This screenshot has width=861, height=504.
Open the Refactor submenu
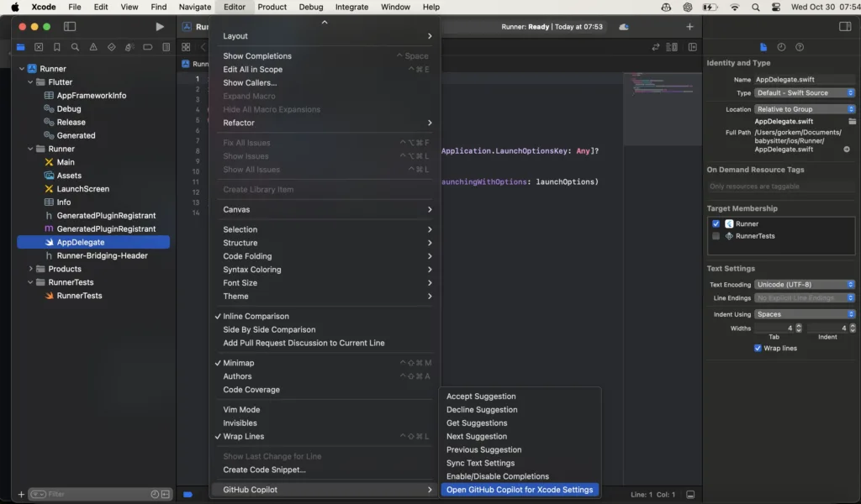point(326,123)
